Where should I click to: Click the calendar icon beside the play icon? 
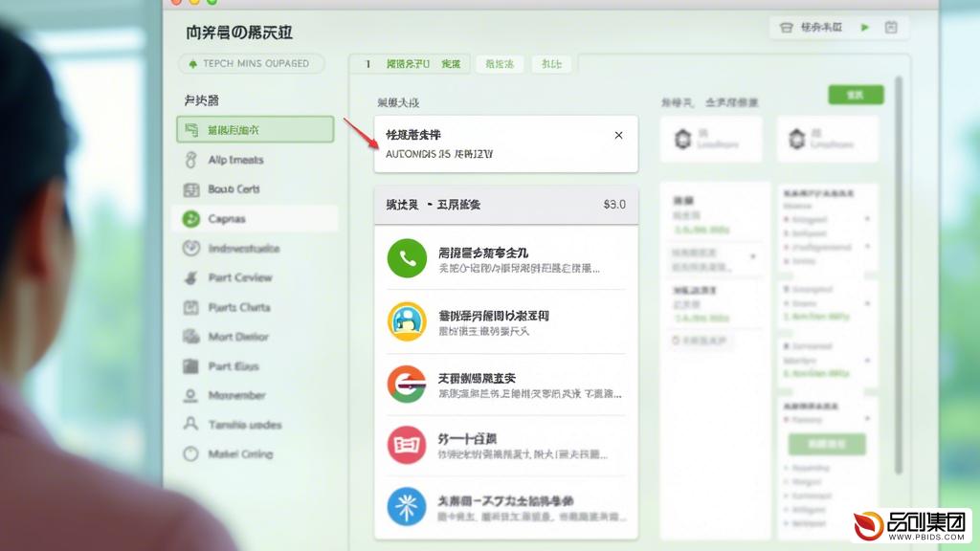tap(891, 28)
